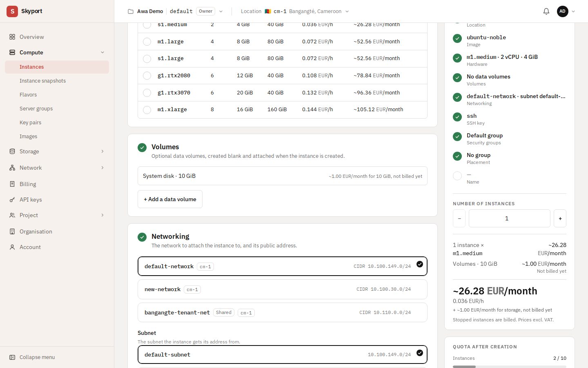The height and width of the screenshot is (368, 588).
Task: Select the m1.xlarge flavor radio
Action: point(147,110)
